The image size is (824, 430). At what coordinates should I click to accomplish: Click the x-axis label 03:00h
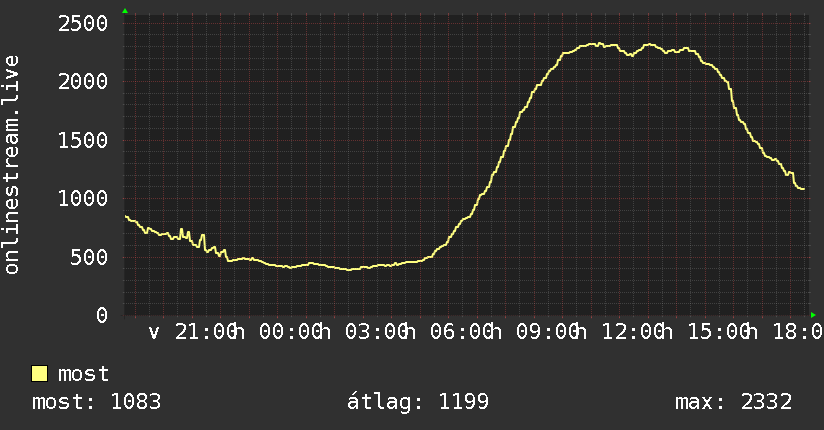coord(380,332)
